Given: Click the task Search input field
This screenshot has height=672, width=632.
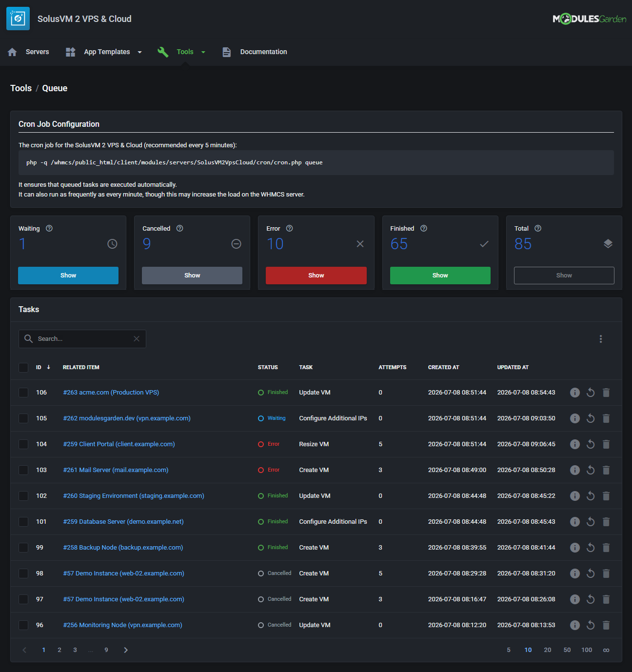Looking at the screenshot, I should 82,339.
